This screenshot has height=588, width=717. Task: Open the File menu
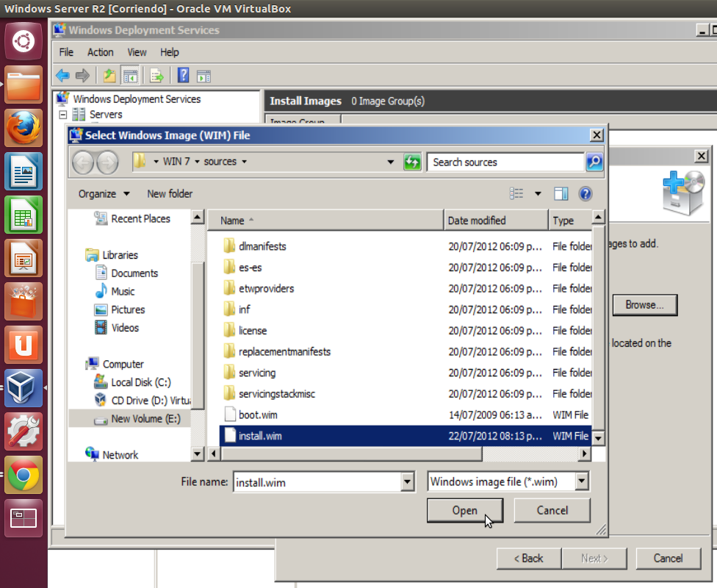[66, 52]
